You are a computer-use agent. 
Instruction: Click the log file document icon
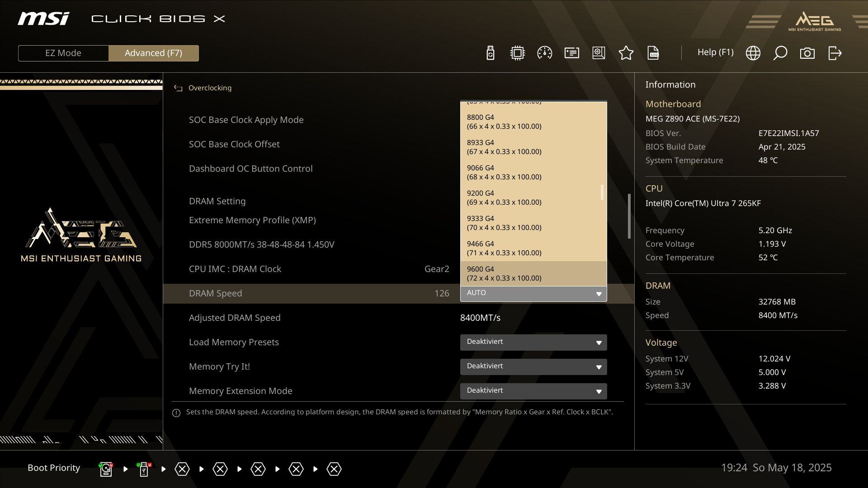tap(653, 53)
